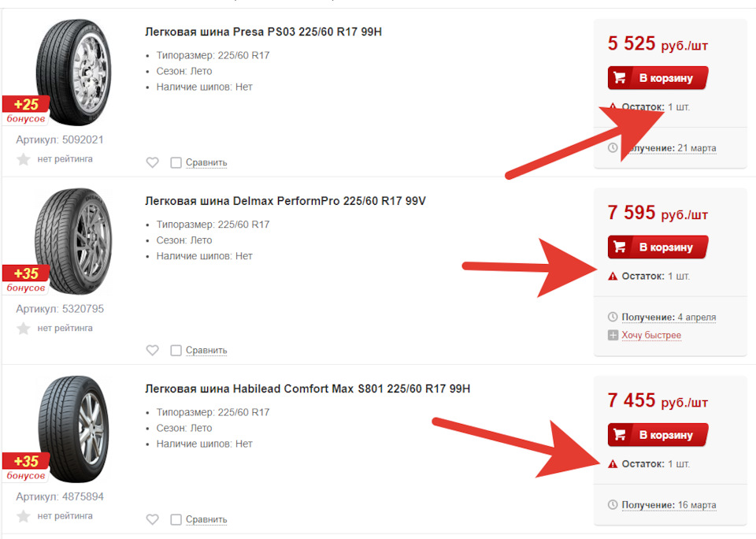756x539 pixels.
Task: Click the heart icon for Presa PS03 tire
Action: [x=153, y=162]
